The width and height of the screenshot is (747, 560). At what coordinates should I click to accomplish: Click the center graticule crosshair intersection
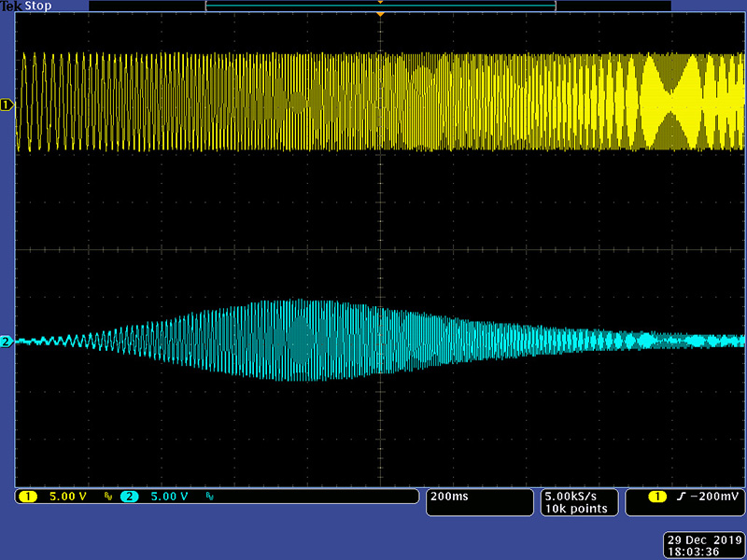pos(380,249)
